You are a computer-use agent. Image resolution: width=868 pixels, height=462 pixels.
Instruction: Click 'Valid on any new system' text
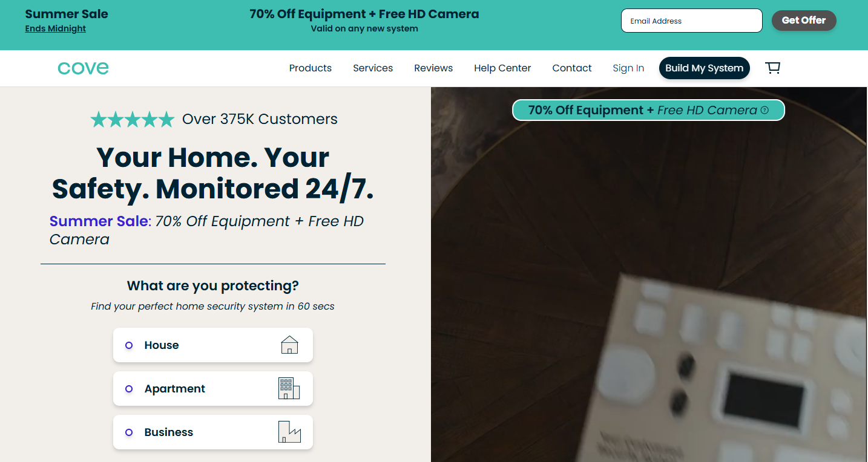click(364, 28)
